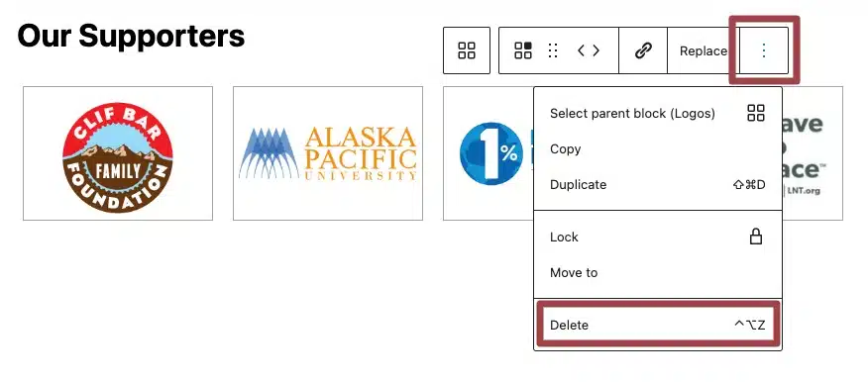Click the padlock icon beside Lock

756,237
